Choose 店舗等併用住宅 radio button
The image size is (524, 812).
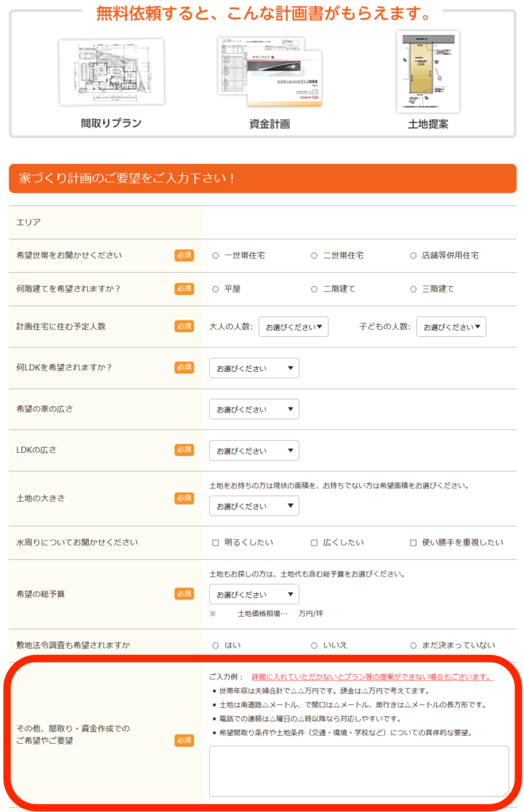coord(414,256)
